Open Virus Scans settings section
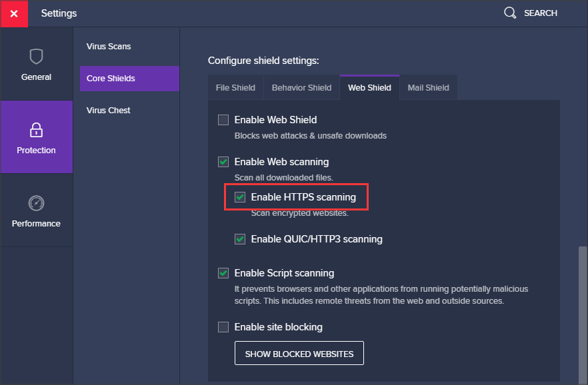Image resolution: width=588 pixels, height=385 pixels. tap(109, 47)
